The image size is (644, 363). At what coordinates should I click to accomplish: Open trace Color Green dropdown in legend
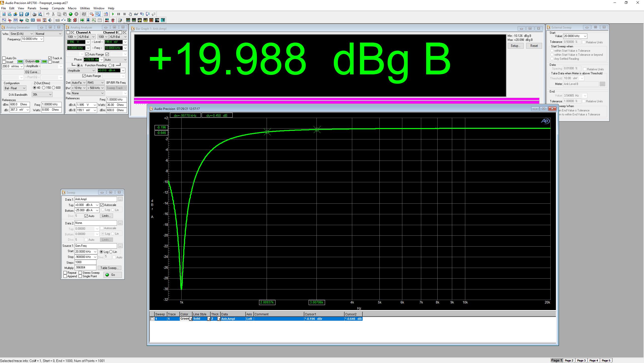191,319
